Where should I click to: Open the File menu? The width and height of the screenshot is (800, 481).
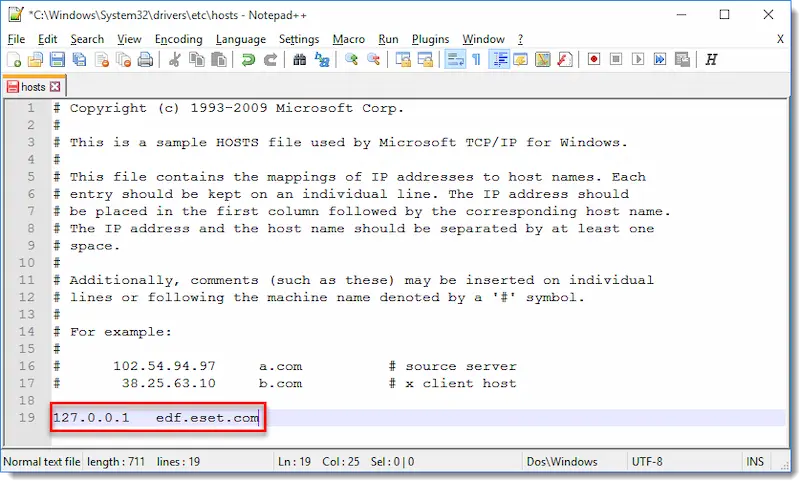click(x=16, y=39)
